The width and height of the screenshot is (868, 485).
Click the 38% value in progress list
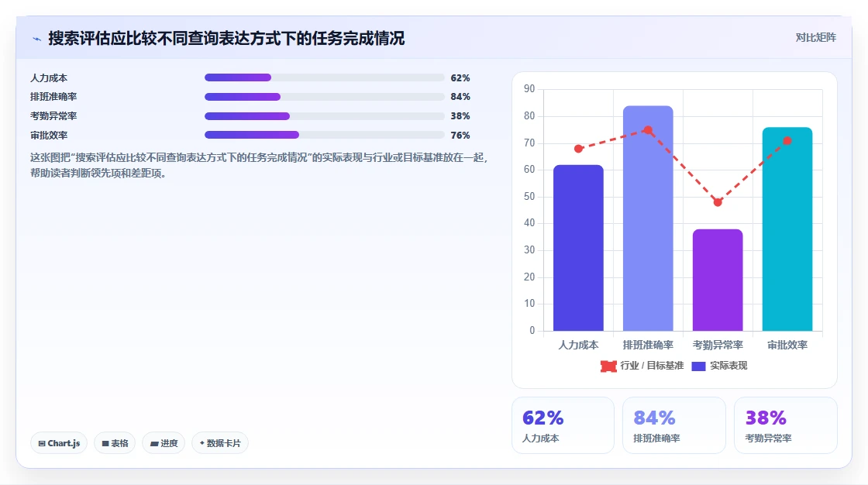coord(460,116)
